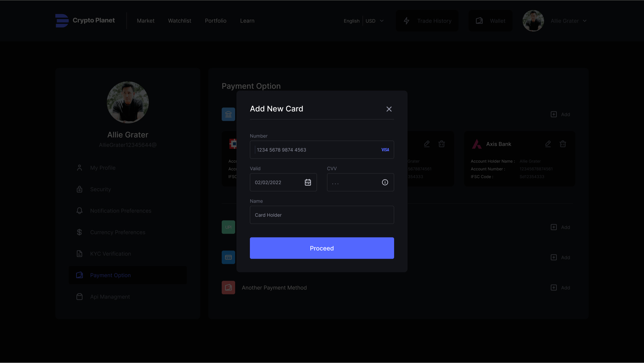Click the Card Holder name field

click(322, 215)
